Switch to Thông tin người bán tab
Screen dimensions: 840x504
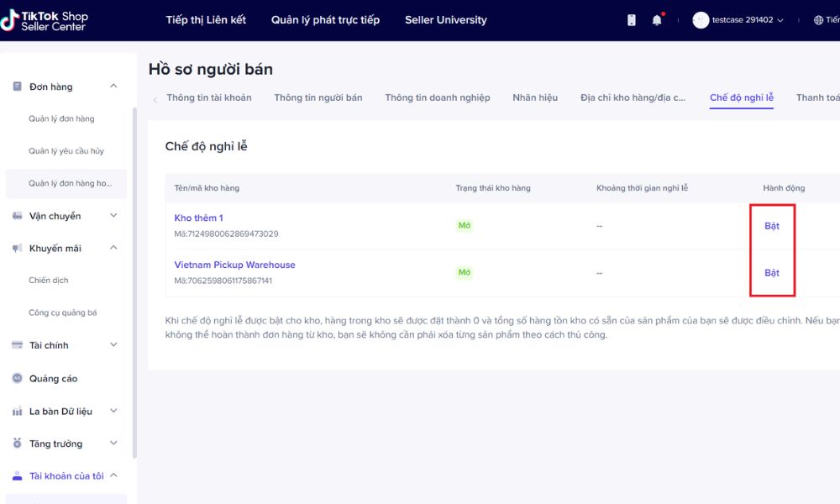tap(318, 97)
